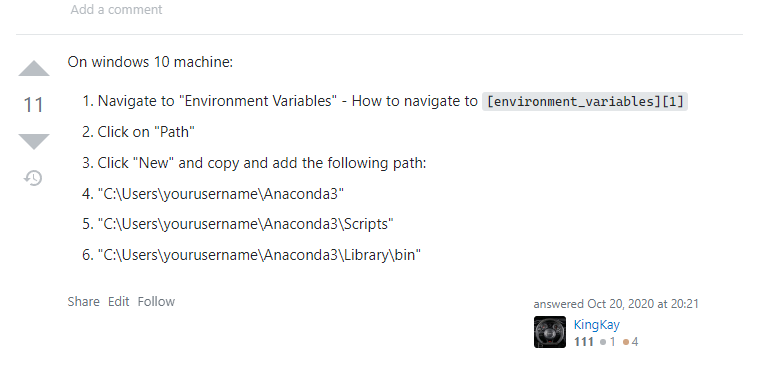Click the "C:\Users\yourusername\Anaconda3" path in step 4
761x370 pixels.
[x=221, y=194]
